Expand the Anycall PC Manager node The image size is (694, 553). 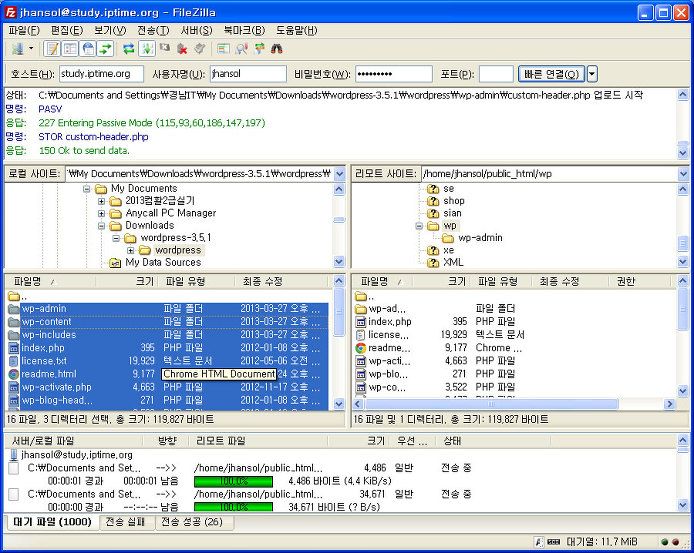tap(101, 213)
